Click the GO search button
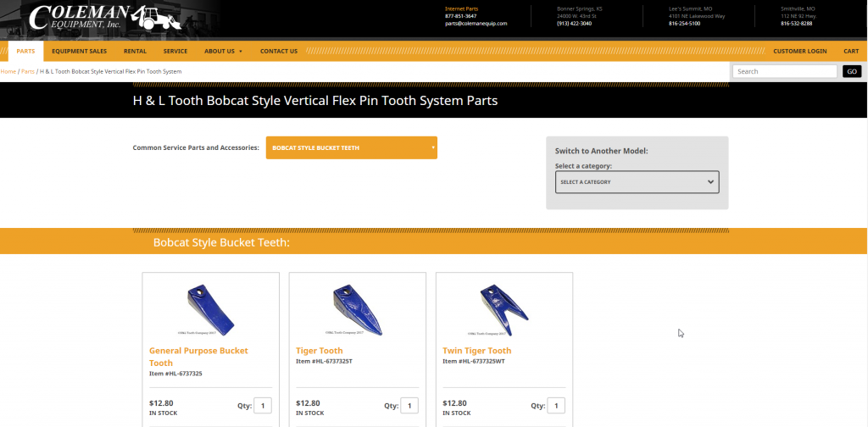 [852, 71]
